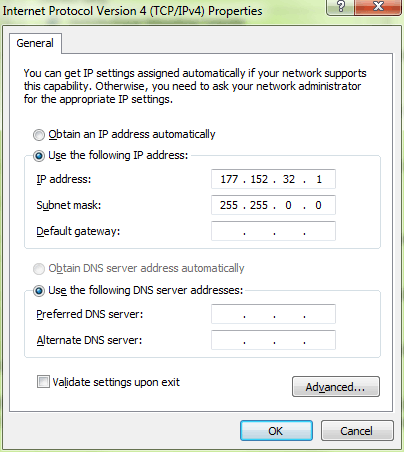The width and height of the screenshot is (404, 452).
Task: Click the Default gateway input field
Action: coord(273,231)
